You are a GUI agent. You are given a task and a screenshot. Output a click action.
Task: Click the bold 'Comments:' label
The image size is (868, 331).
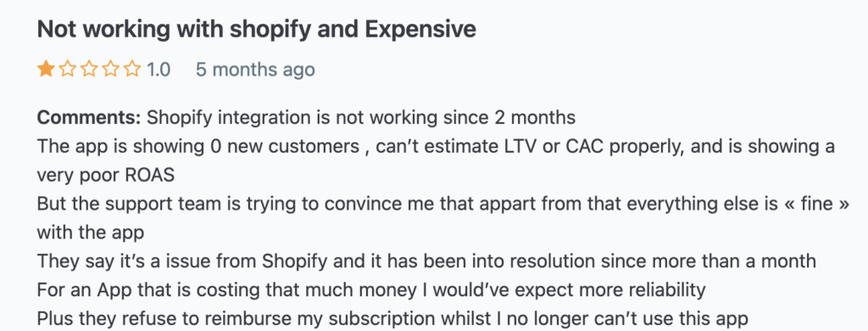click(90, 117)
